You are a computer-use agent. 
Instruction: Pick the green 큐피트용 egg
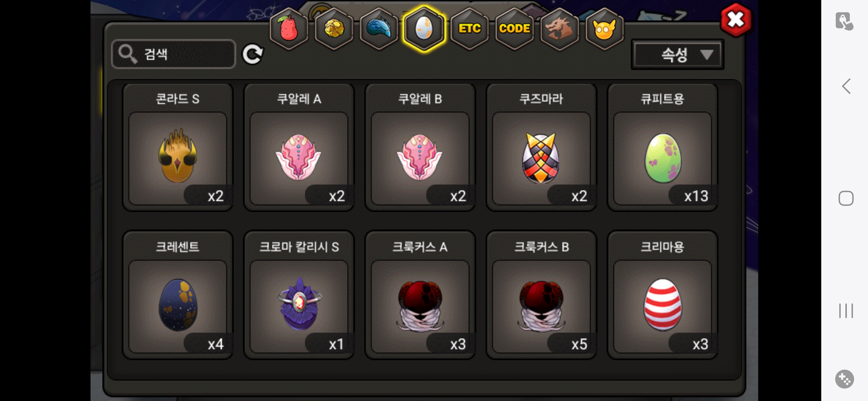pyautogui.click(x=662, y=147)
